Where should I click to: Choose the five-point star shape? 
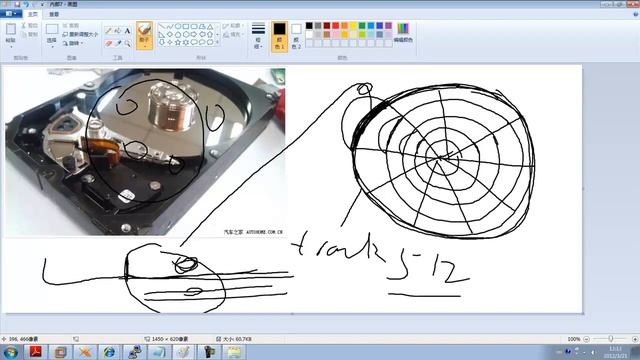tap(178, 42)
